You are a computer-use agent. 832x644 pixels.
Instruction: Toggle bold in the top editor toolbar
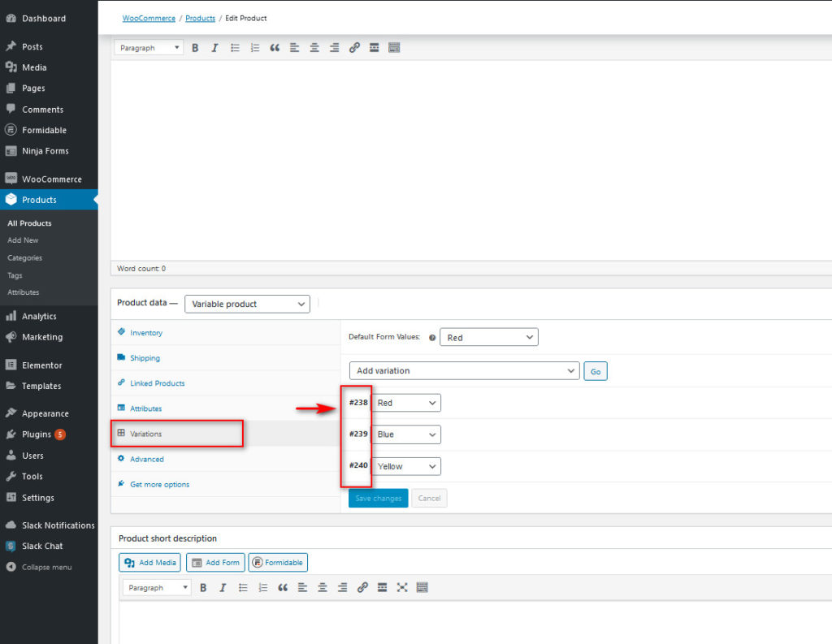(x=195, y=48)
